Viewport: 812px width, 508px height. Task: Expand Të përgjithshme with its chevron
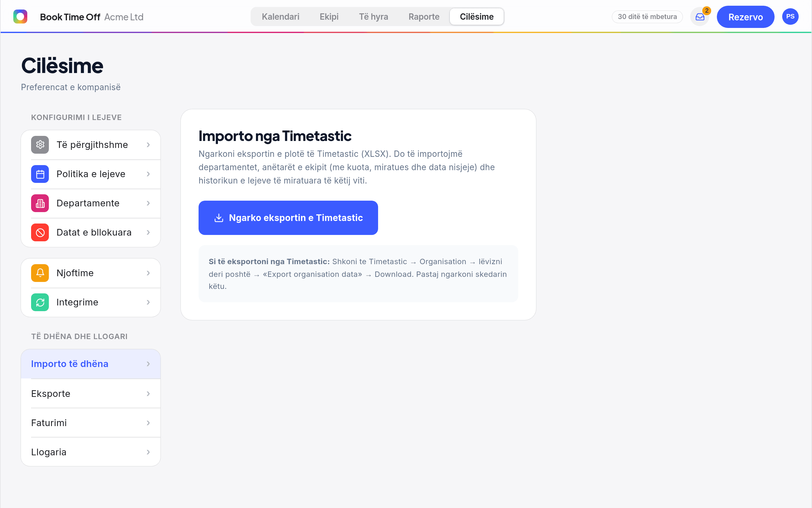click(x=148, y=145)
